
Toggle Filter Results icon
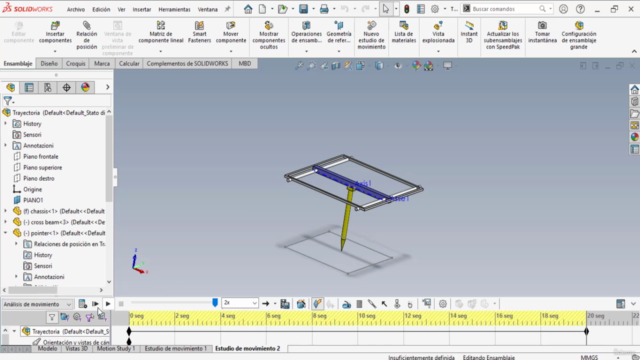tap(102, 317)
